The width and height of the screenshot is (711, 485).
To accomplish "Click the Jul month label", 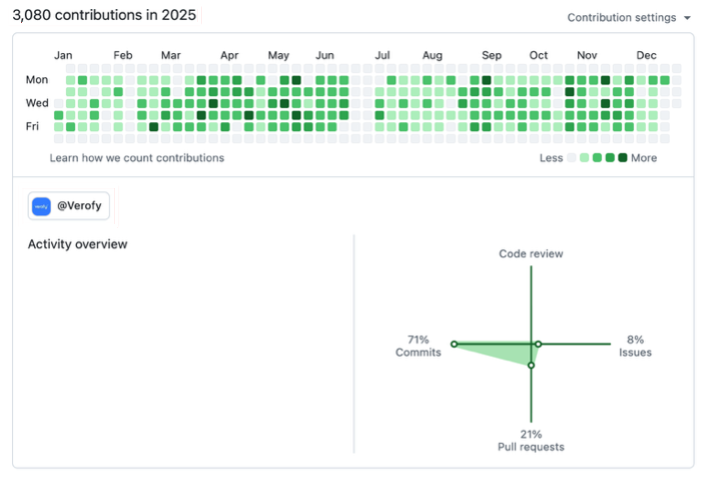I will coord(382,55).
